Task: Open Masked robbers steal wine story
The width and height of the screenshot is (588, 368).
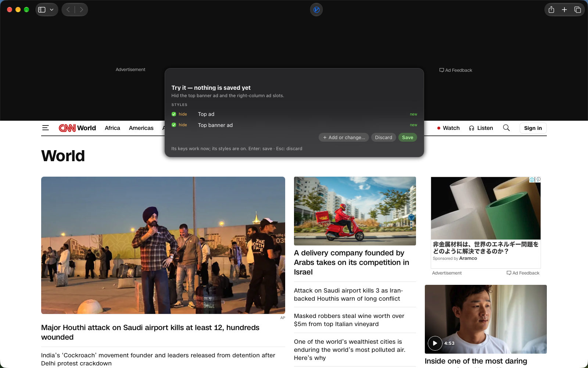Action: tap(349, 320)
